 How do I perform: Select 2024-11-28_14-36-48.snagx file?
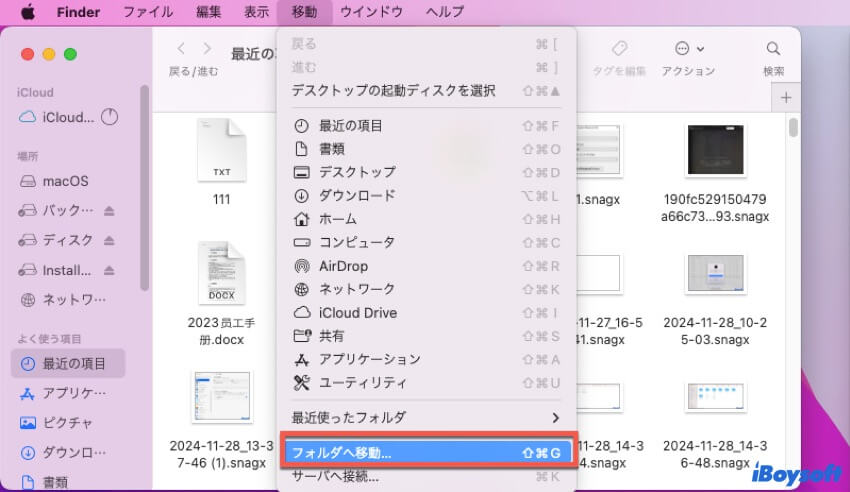pyautogui.click(x=715, y=425)
